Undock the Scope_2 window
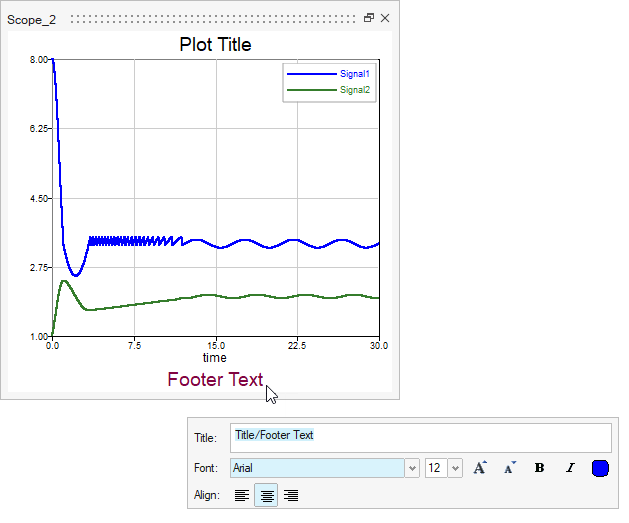Image resolution: width=629 pixels, height=523 pixels. (x=368, y=18)
